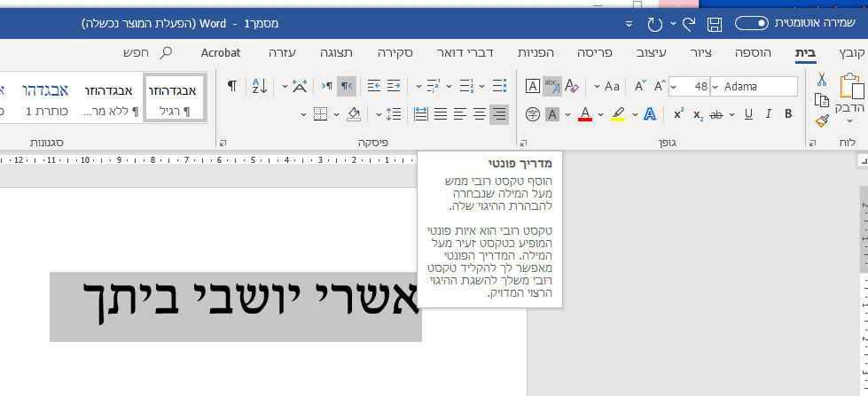This screenshot has width=868, height=396.
Task: Switch to the סקירה (Review) tab
Action: pyautogui.click(x=395, y=53)
